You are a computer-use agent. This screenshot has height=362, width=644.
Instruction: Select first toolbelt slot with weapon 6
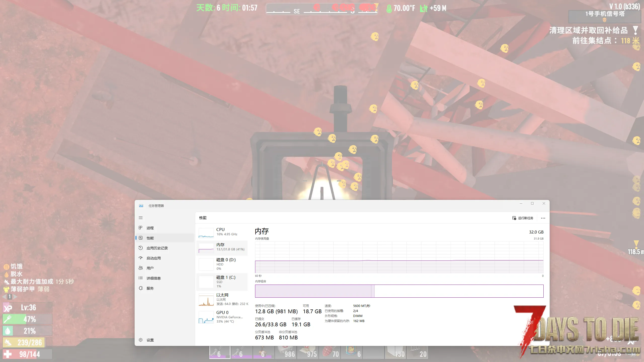220,352
